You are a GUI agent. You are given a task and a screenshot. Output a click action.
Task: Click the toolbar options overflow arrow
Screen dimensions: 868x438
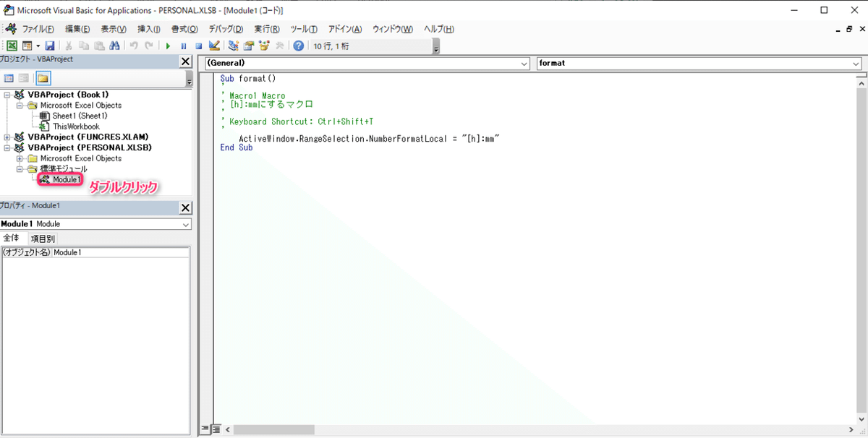(436, 46)
